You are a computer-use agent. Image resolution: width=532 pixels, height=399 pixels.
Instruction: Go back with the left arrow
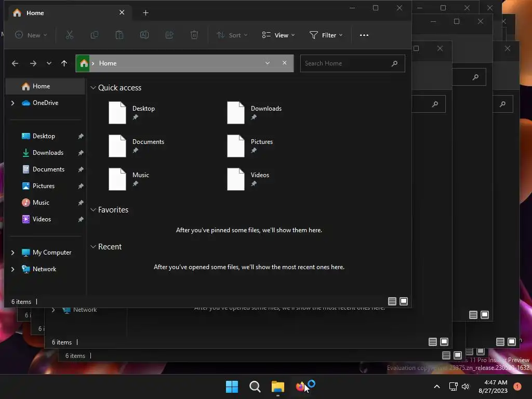pyautogui.click(x=15, y=63)
